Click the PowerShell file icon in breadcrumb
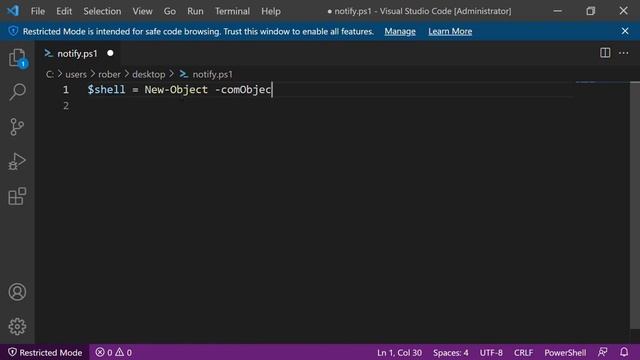640x360 pixels. [184, 74]
